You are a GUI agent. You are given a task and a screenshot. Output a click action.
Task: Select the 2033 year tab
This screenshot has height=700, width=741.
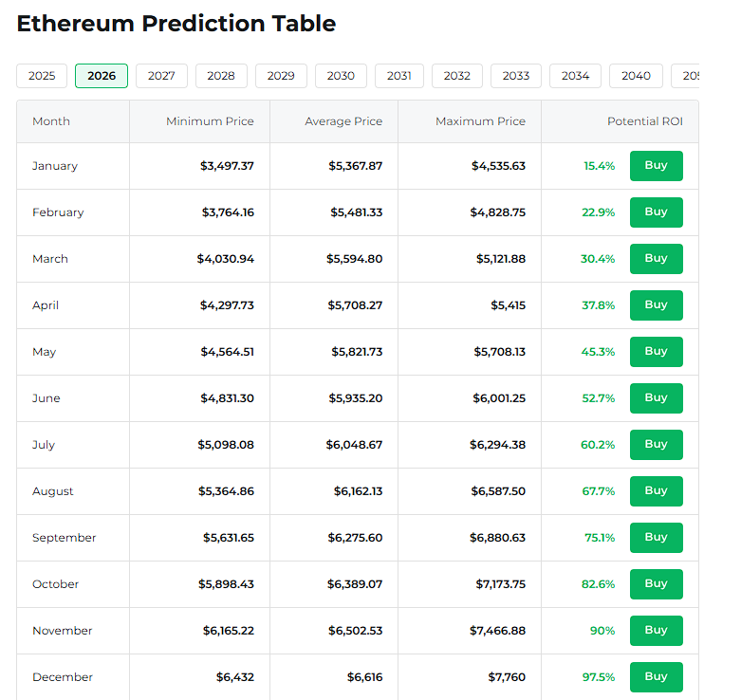coord(516,76)
